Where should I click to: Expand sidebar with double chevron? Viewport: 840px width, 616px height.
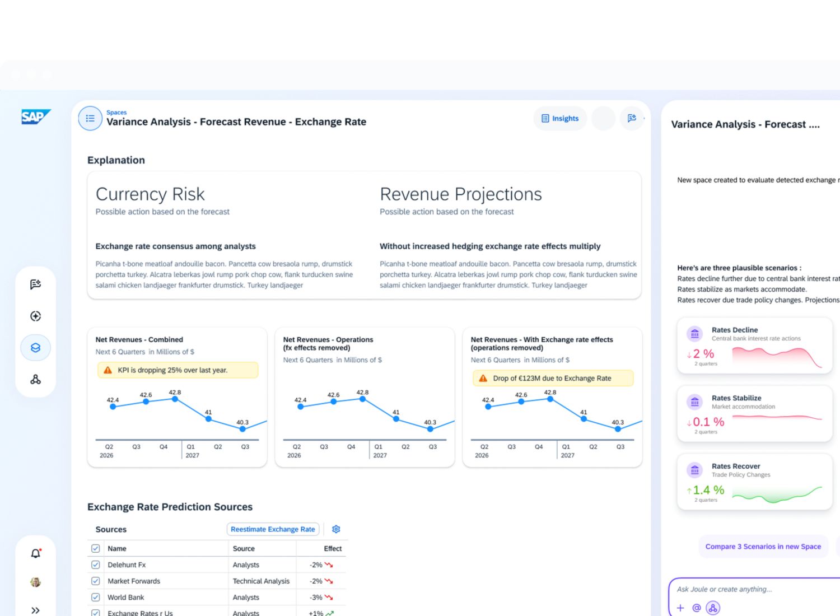(x=36, y=610)
